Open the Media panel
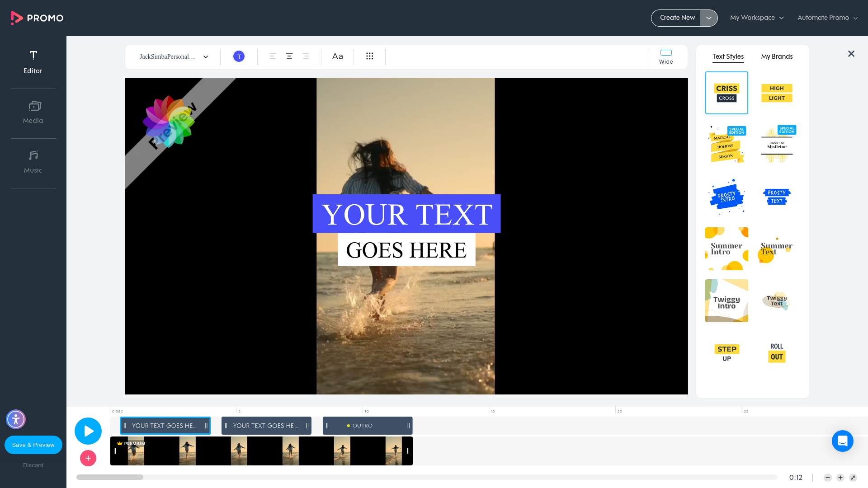 tap(33, 112)
